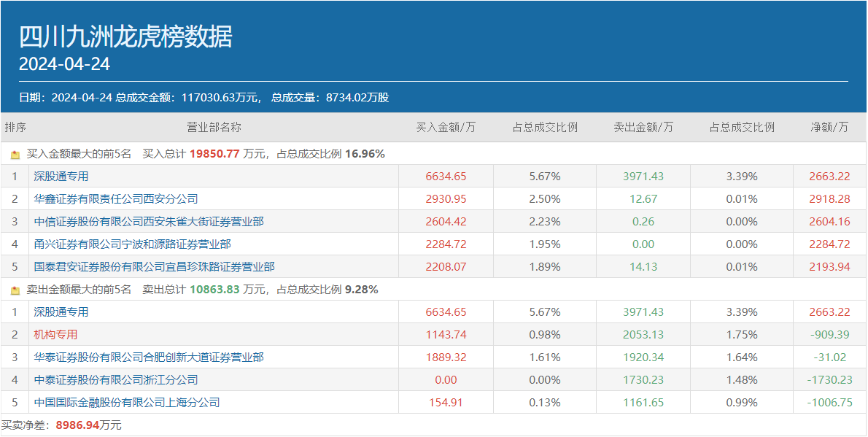Select net amount -909.39
This screenshot has height=437, width=868.
point(829,335)
